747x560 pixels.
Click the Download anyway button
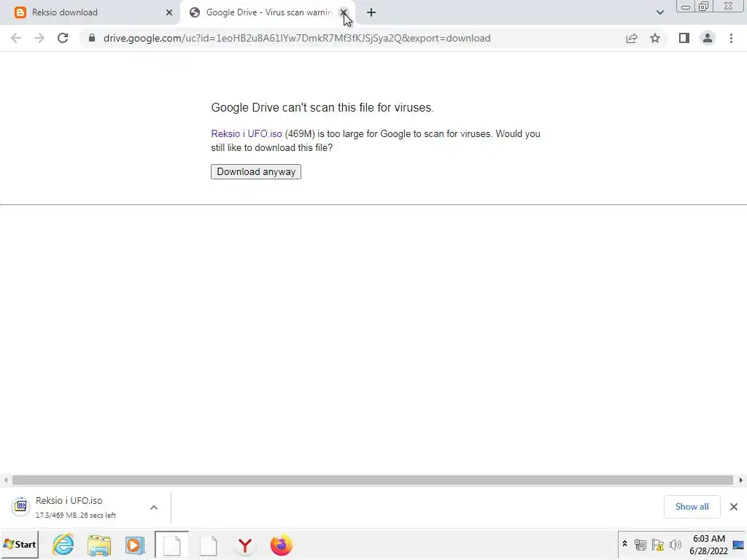click(256, 172)
